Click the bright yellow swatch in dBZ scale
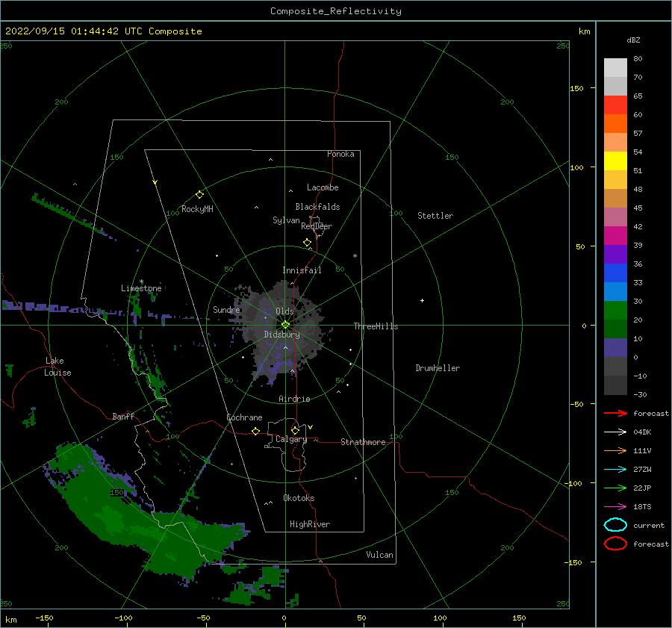Screen dimensions: 672x628 coord(615,161)
